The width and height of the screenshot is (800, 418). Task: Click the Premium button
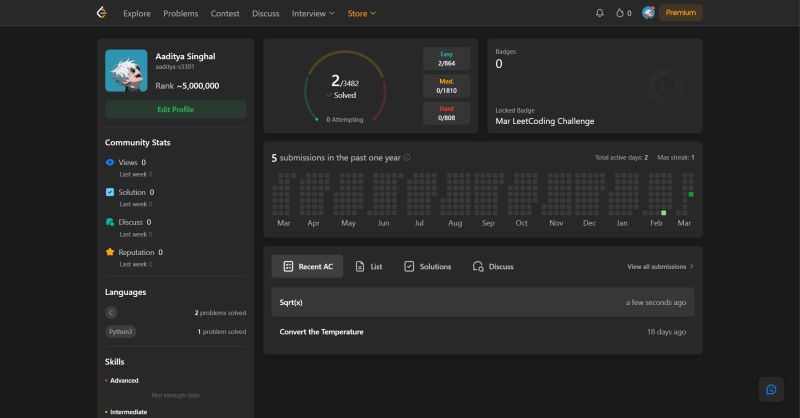click(x=681, y=13)
